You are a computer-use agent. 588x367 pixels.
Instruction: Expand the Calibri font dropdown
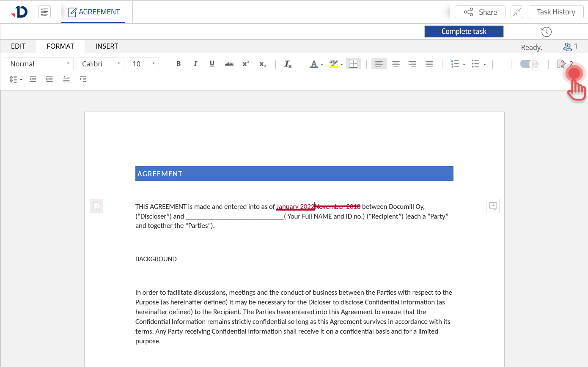tap(100, 64)
